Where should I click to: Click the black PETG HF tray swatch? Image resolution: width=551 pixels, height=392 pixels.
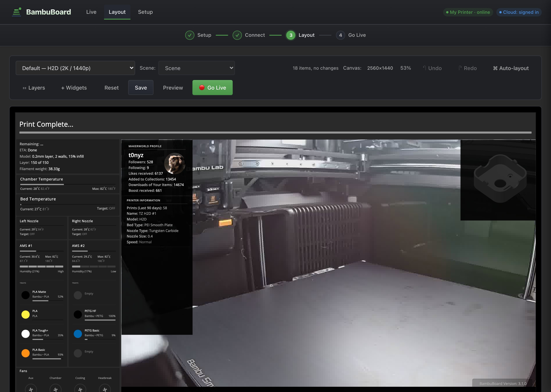pos(78,314)
